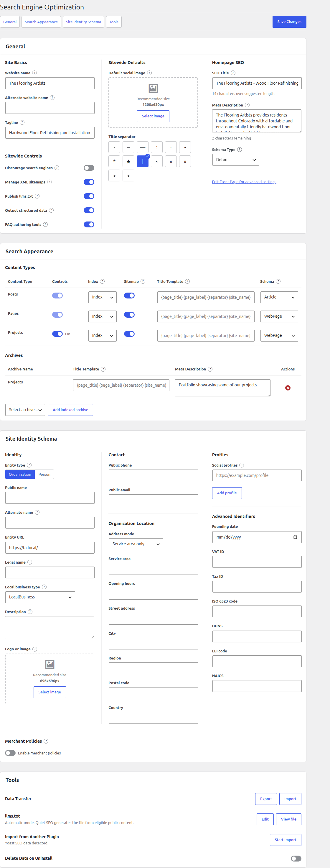The height and width of the screenshot is (868, 330).
Task: Open Pages Index dropdown
Action: click(102, 316)
